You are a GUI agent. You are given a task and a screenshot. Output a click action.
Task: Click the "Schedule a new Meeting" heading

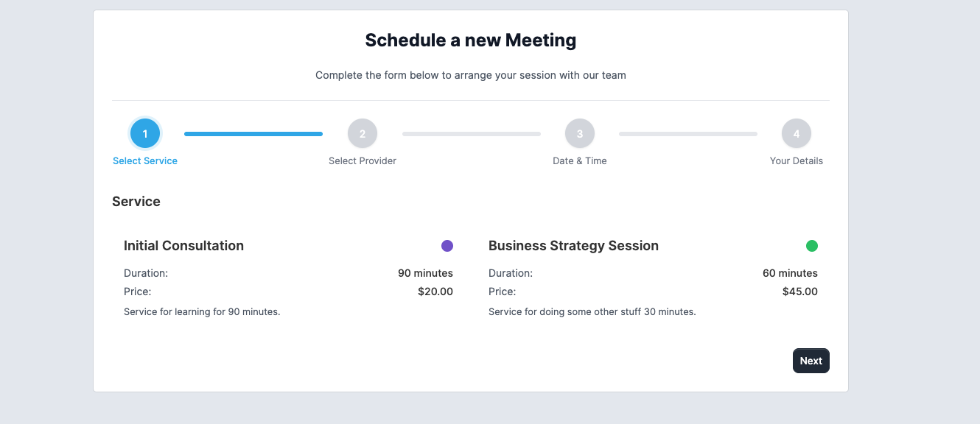click(x=471, y=40)
